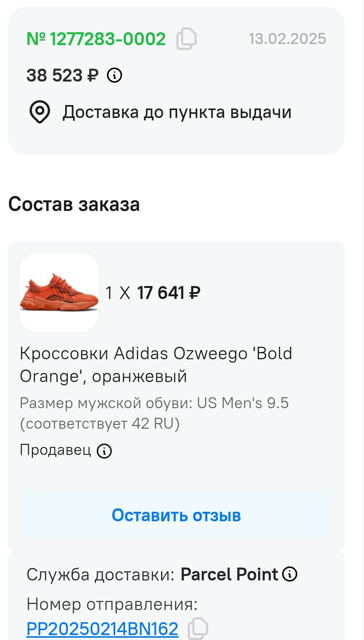
Task: Copy order number 1277283-0002
Action: coord(186,39)
